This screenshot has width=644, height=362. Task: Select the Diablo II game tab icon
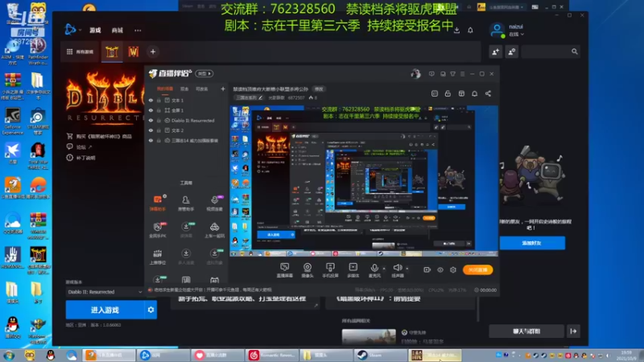coord(112,51)
